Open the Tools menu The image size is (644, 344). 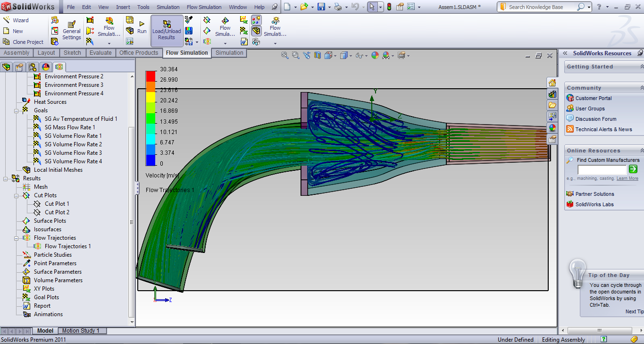click(143, 7)
